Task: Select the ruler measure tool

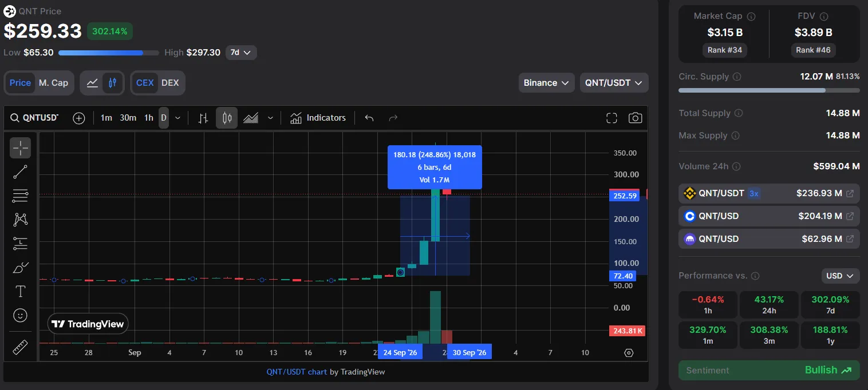Action: [20, 347]
